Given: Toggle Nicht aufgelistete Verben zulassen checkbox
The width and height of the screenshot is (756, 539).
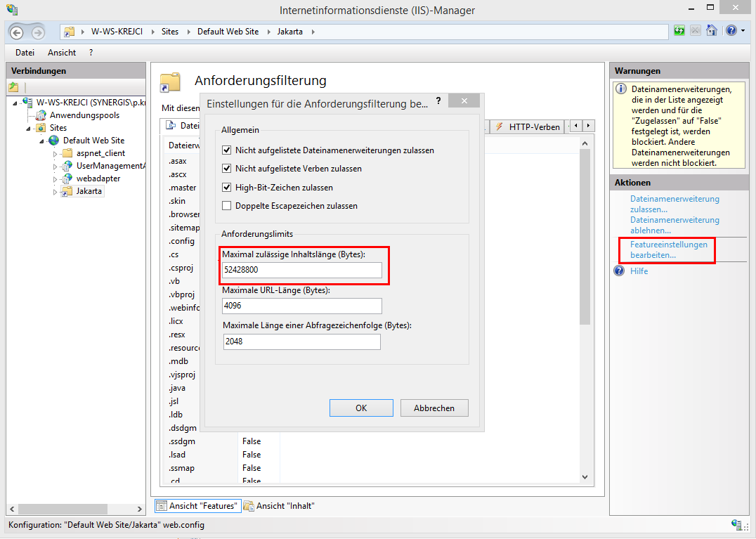Looking at the screenshot, I should (x=227, y=169).
